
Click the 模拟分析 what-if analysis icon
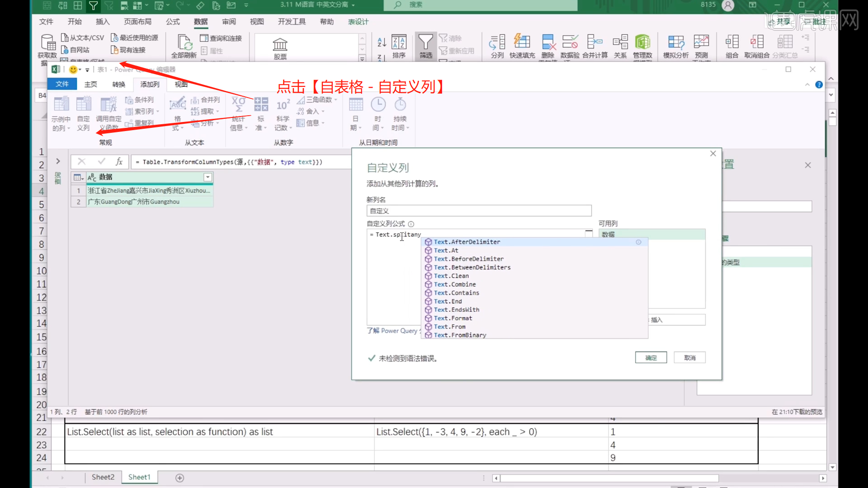pyautogui.click(x=676, y=42)
